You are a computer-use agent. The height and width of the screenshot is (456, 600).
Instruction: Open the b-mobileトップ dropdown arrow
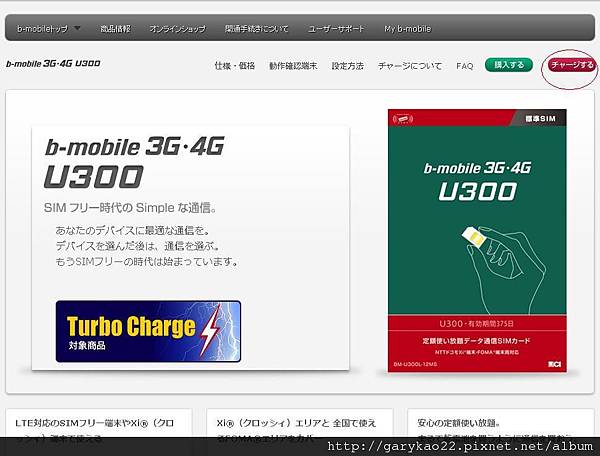coord(77,28)
